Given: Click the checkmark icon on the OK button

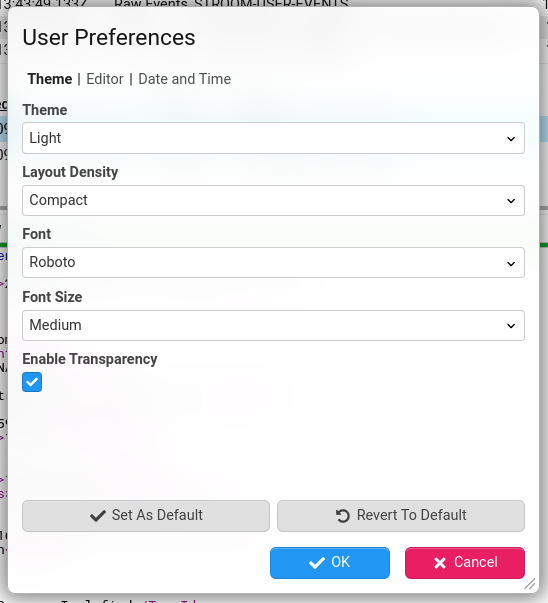Looking at the screenshot, I should click(x=316, y=563).
